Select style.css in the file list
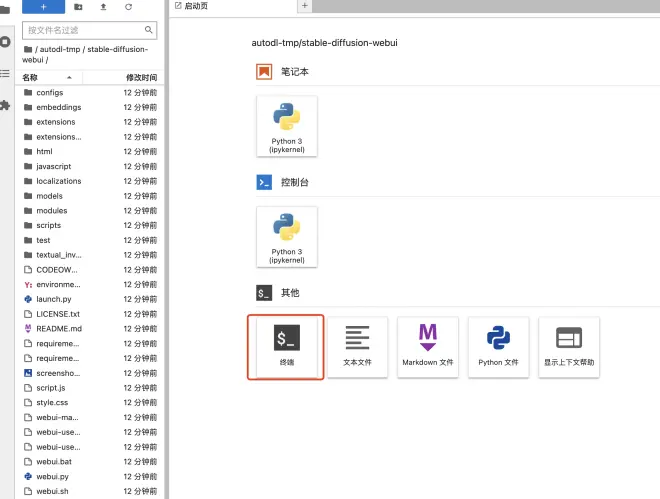 pyautogui.click(x=90, y=403)
